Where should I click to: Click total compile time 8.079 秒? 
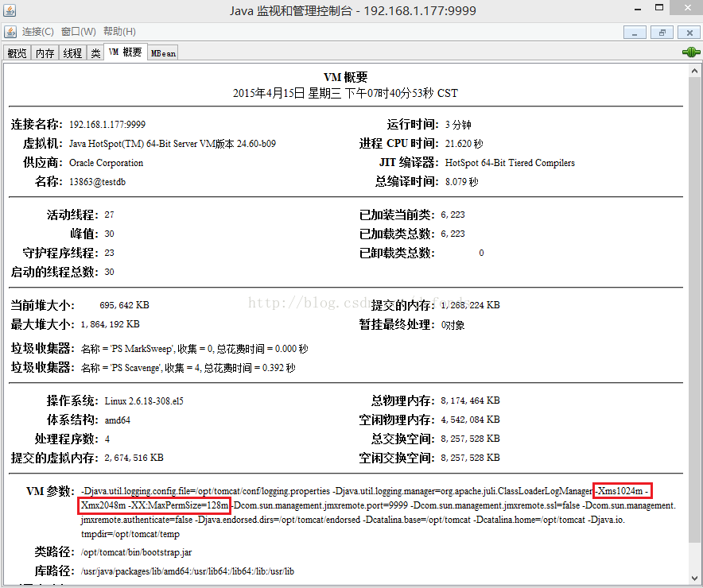click(x=462, y=182)
